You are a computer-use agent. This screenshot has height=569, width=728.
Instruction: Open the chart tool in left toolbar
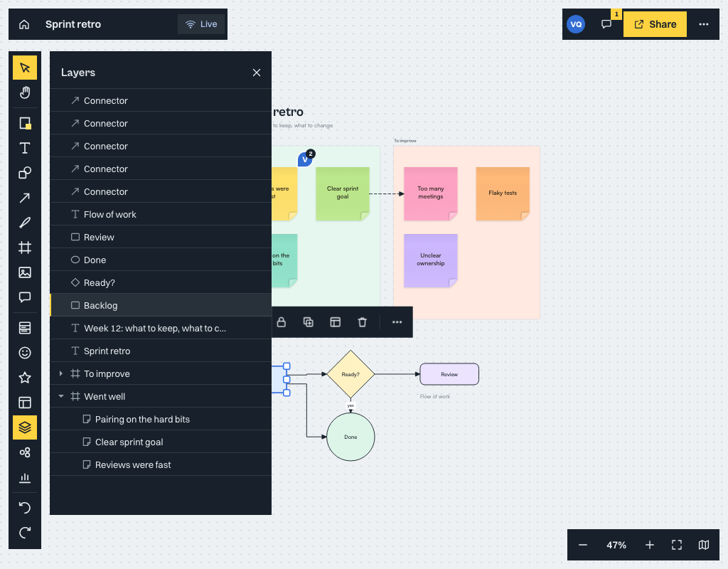point(25,477)
